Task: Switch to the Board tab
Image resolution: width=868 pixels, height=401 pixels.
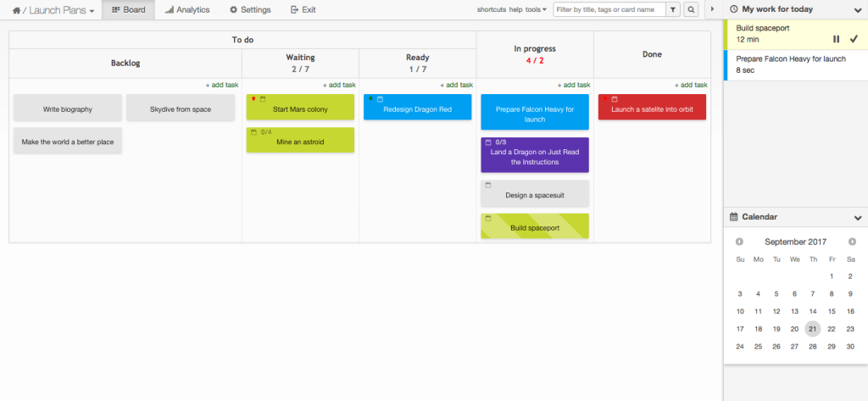Action: [x=129, y=10]
